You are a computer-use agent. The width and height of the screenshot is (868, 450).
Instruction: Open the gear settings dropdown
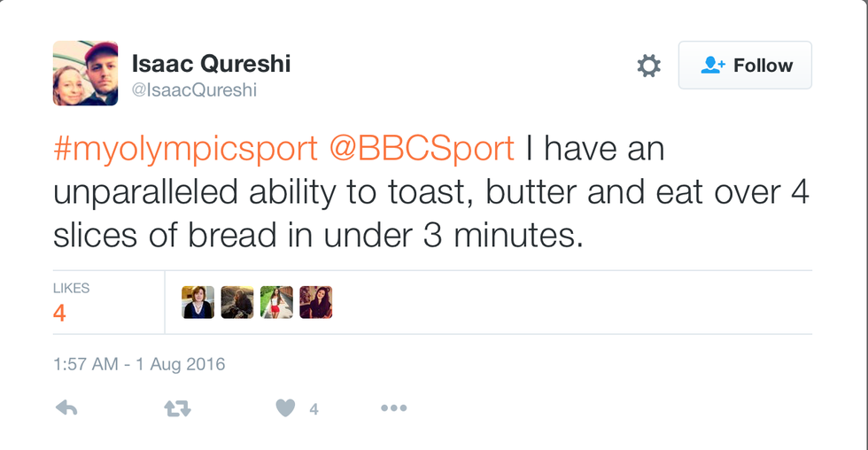[x=649, y=66]
